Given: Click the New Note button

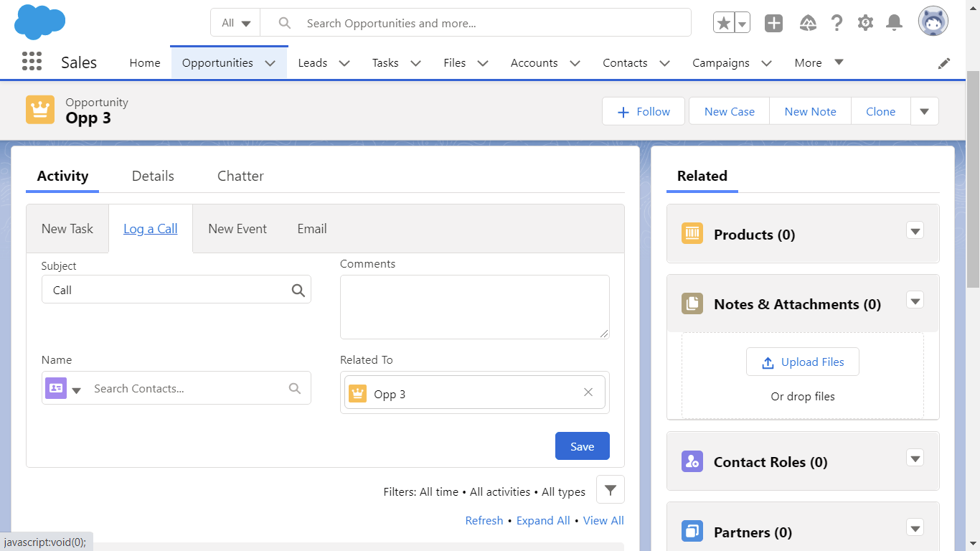Looking at the screenshot, I should point(811,111).
